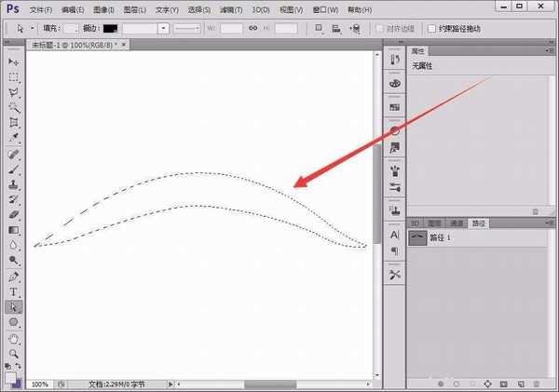Choose the Pen tool
Image resolution: width=559 pixels, height=392 pixels.
click(14, 277)
